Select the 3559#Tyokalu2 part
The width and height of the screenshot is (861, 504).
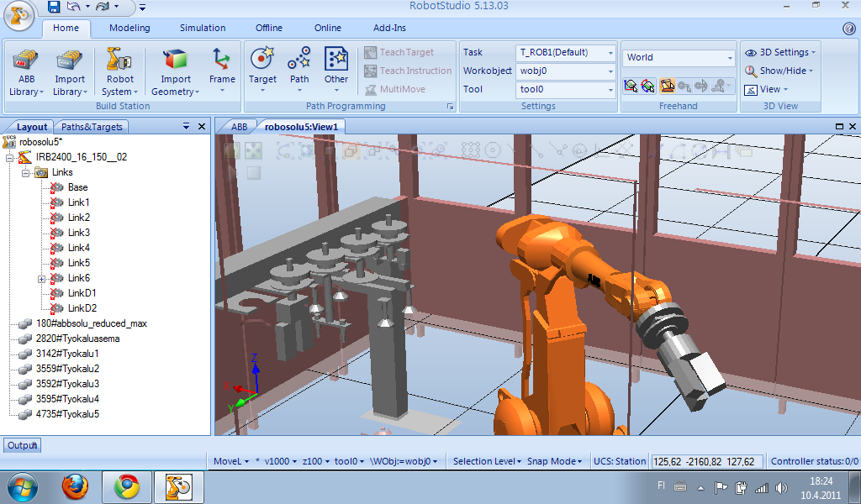tap(67, 369)
